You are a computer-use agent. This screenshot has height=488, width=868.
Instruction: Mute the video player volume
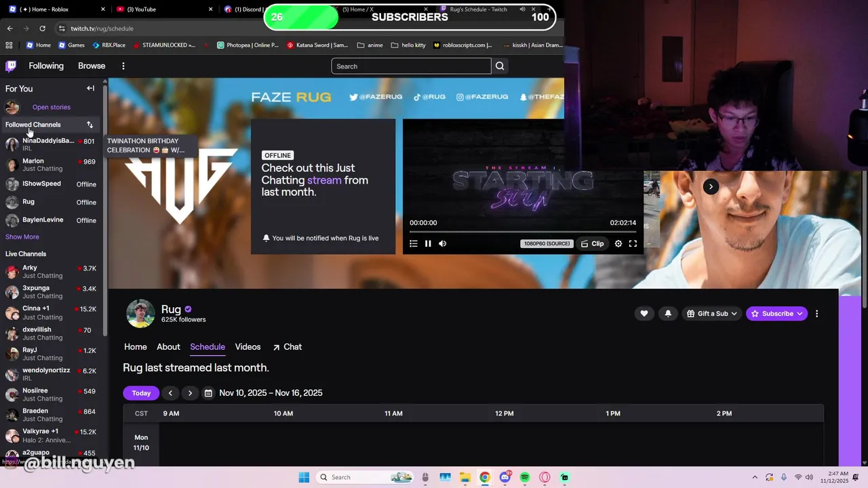click(x=442, y=243)
